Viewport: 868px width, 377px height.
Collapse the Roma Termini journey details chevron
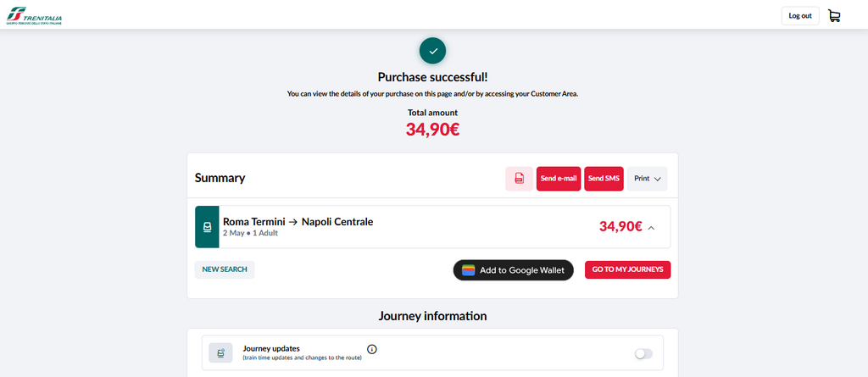point(651,228)
